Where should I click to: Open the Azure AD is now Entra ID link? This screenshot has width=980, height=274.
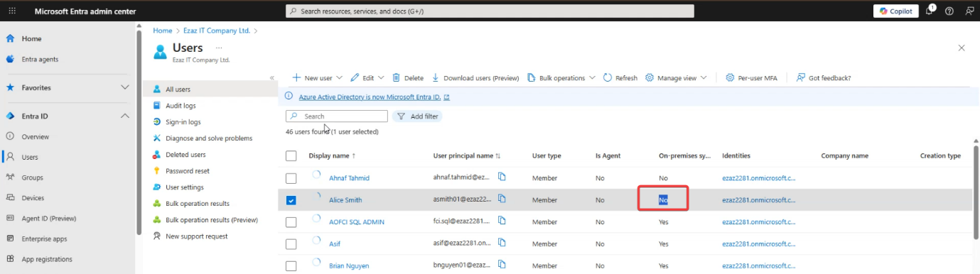(x=375, y=97)
